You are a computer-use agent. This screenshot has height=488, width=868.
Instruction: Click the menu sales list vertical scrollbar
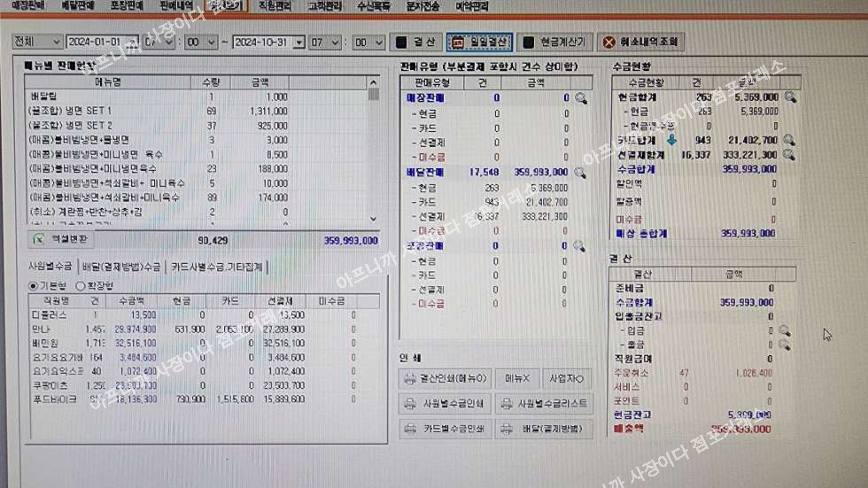pos(373,151)
